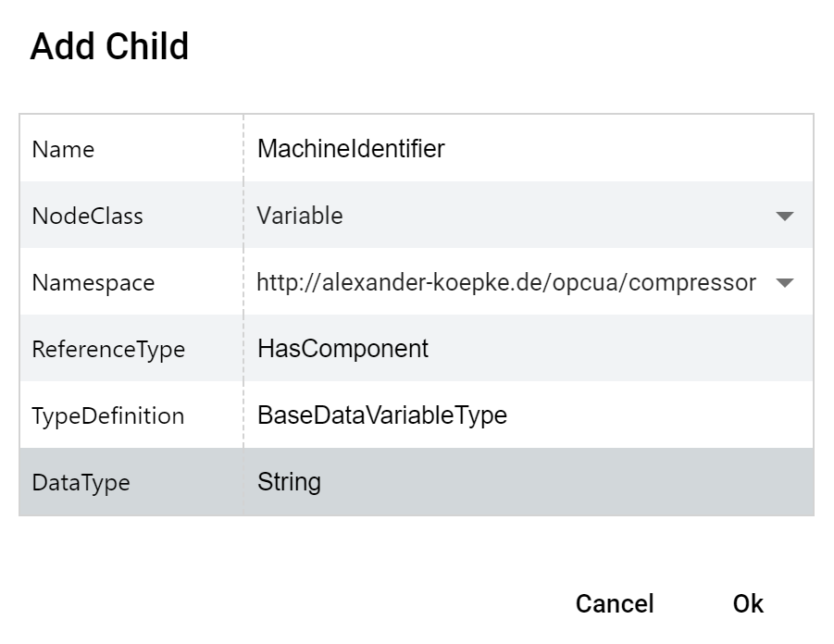The image size is (834, 644).
Task: Click the Add Child dialog title
Action: click(109, 46)
